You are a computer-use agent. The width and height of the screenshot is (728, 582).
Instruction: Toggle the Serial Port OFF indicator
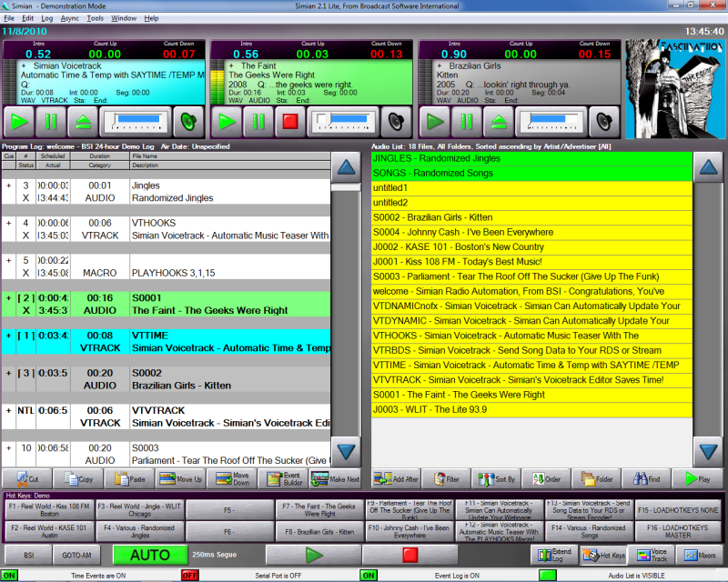(x=189, y=575)
